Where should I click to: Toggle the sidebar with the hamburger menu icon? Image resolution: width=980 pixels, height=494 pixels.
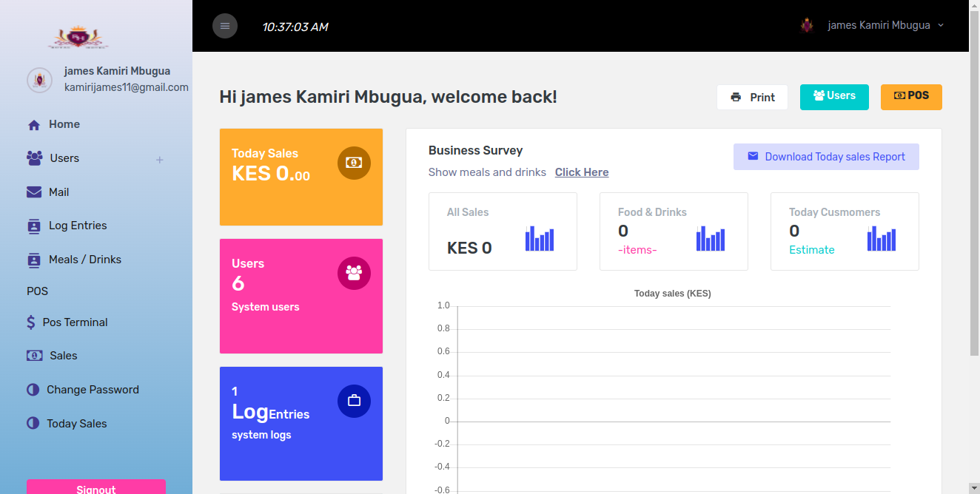tap(225, 26)
